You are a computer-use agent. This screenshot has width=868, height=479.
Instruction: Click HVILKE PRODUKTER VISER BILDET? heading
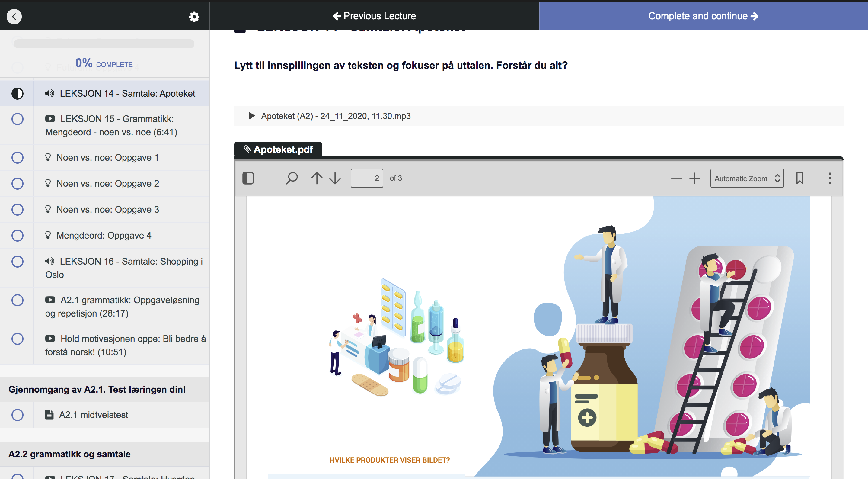click(x=390, y=460)
